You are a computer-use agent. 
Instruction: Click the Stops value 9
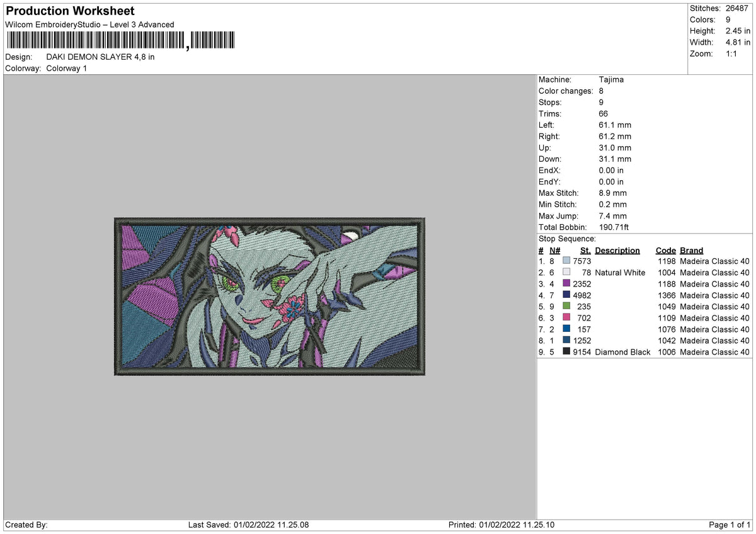tap(602, 103)
